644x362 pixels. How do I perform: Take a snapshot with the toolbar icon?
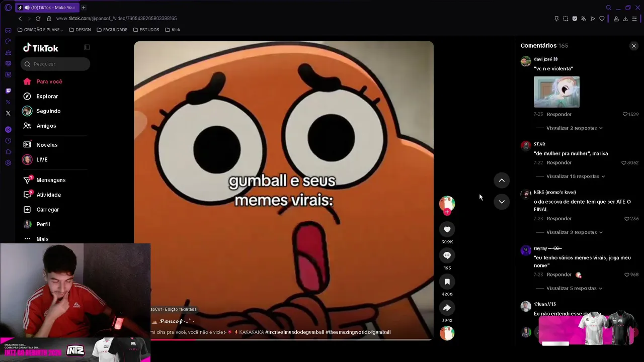click(566, 19)
